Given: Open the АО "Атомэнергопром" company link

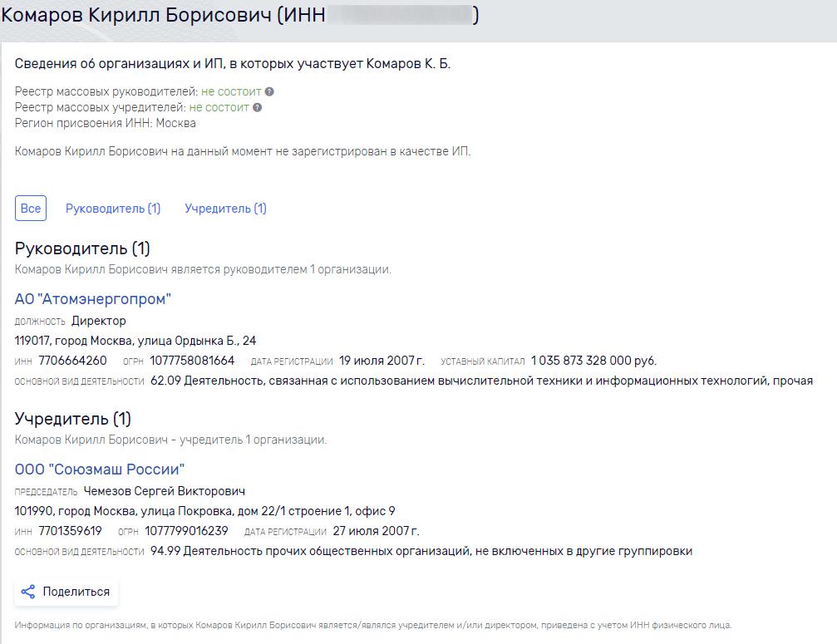Looking at the screenshot, I should click(x=93, y=299).
